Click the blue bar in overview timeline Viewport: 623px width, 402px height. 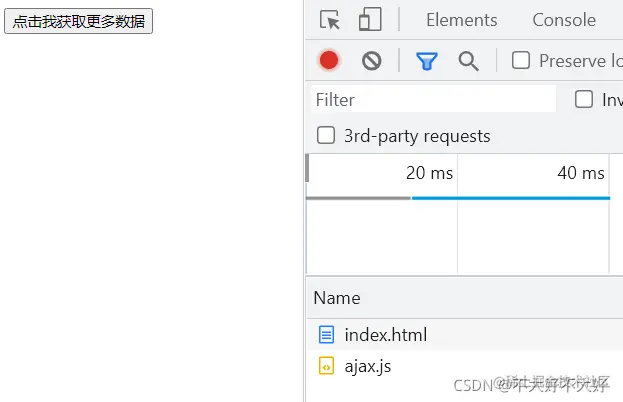click(x=511, y=198)
